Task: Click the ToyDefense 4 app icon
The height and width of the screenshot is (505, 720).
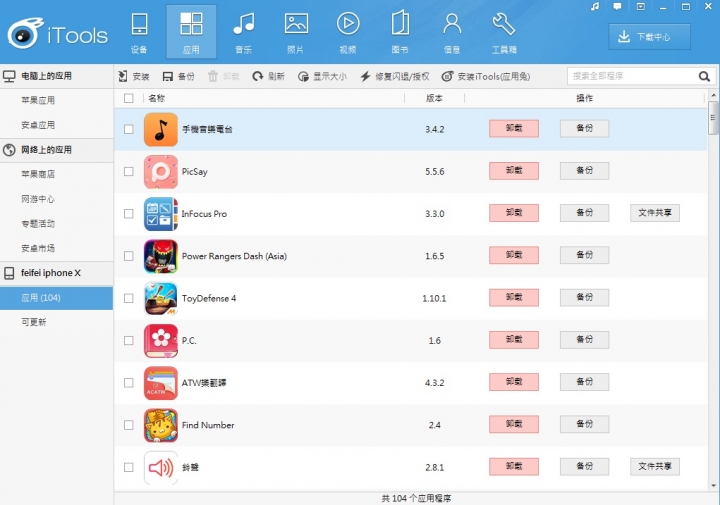Action: [x=161, y=298]
